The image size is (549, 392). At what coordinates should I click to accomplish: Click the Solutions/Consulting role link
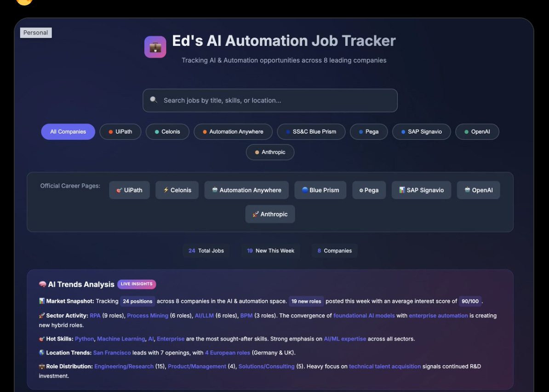pos(266,366)
